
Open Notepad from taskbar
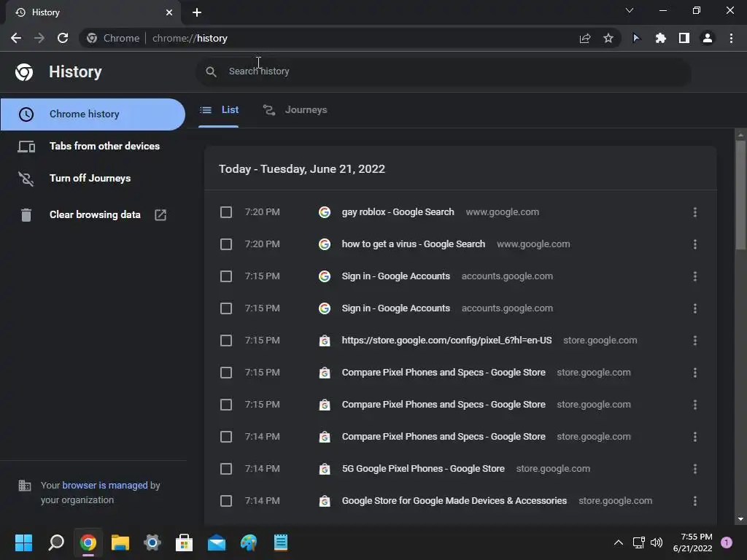pyautogui.click(x=281, y=542)
